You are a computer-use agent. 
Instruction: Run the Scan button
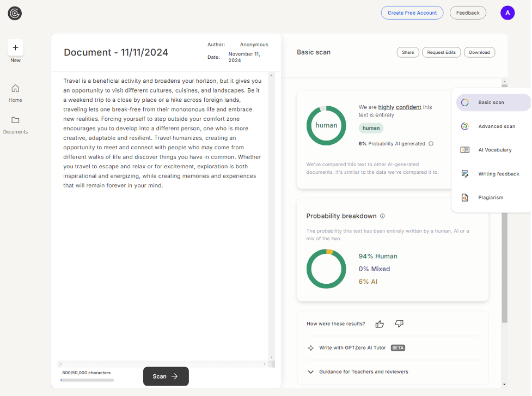(x=166, y=376)
